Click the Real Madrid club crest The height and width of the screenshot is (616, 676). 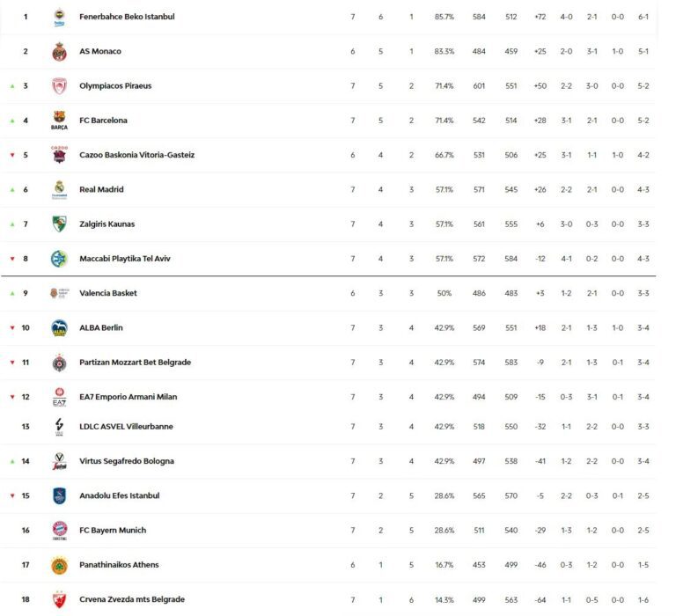coord(59,189)
